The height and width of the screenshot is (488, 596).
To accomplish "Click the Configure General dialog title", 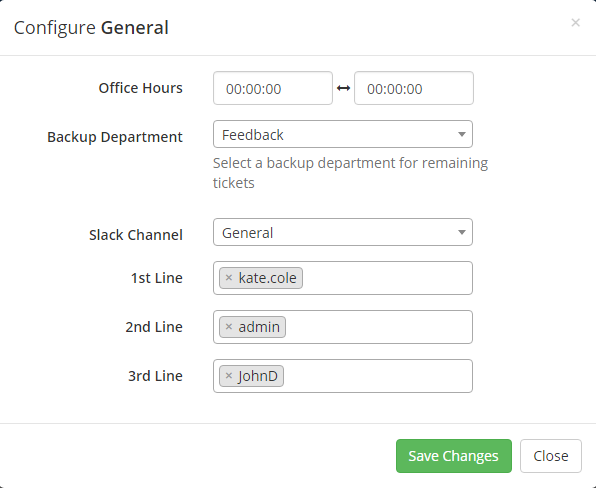I will pos(91,28).
